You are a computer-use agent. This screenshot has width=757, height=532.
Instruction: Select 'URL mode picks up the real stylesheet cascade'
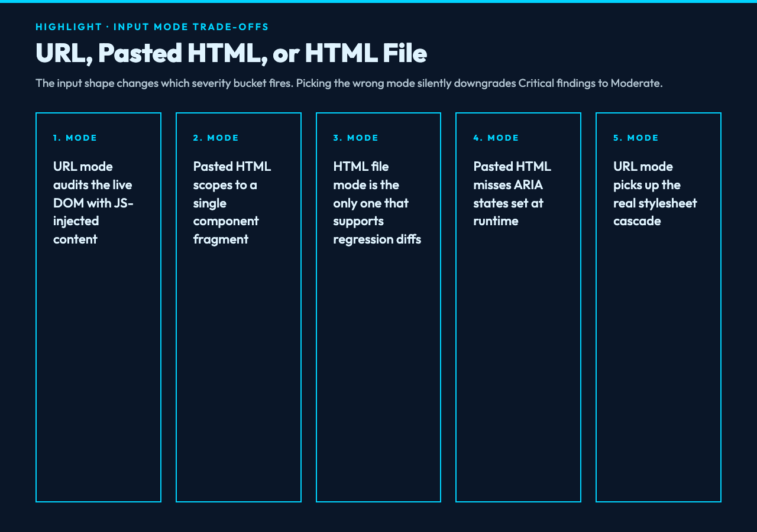coord(655,194)
